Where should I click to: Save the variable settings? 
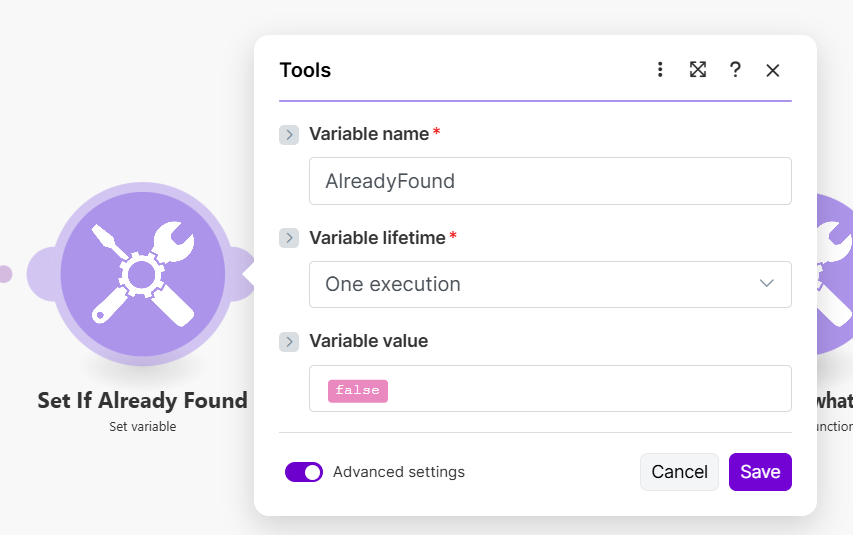pos(760,472)
